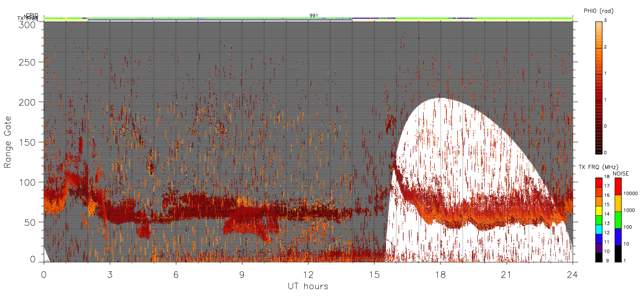Click the '18' tick on UT hours axis
This screenshot has height=297, width=644.
[441, 274]
